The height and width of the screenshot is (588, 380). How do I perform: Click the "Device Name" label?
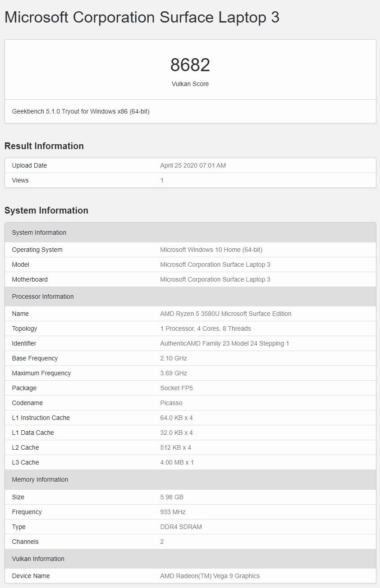tap(31, 576)
